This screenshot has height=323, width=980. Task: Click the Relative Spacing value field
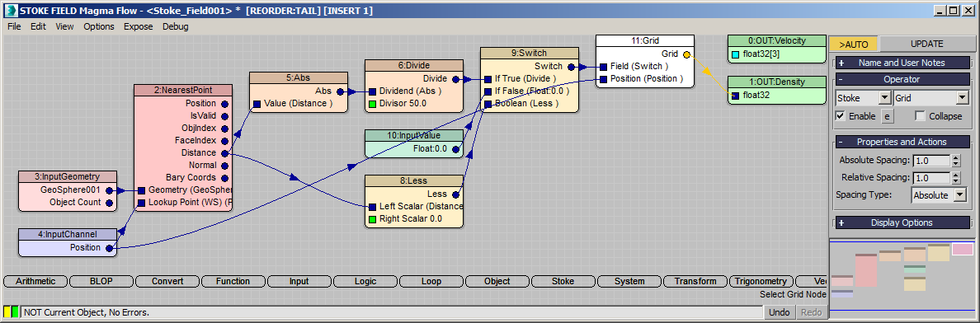click(x=931, y=177)
